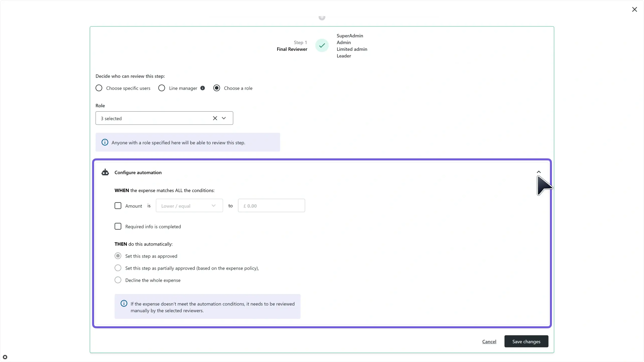Tick Required info is completed checkbox
The height and width of the screenshot is (362, 644).
click(118, 226)
